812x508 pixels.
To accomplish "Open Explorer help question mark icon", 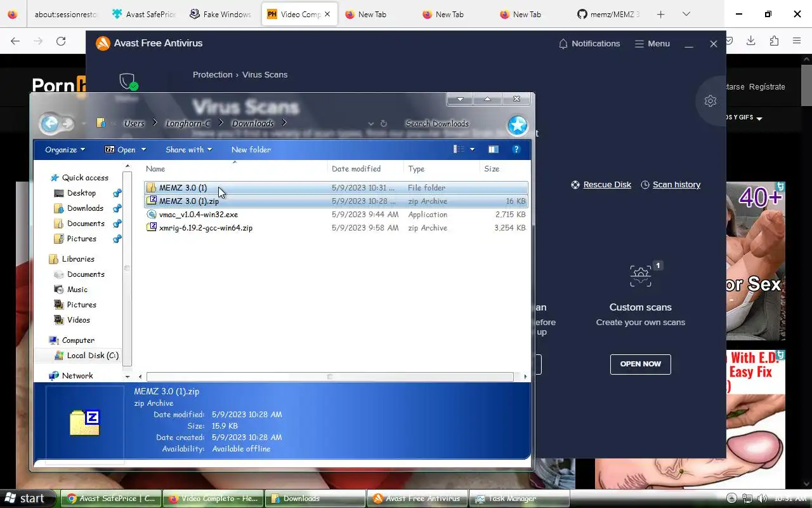I will pyautogui.click(x=516, y=149).
